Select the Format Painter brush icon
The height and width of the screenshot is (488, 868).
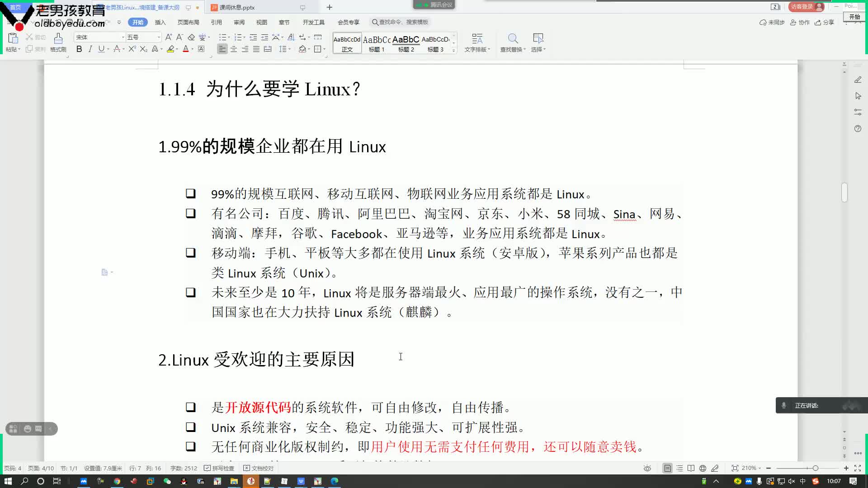[58, 39]
